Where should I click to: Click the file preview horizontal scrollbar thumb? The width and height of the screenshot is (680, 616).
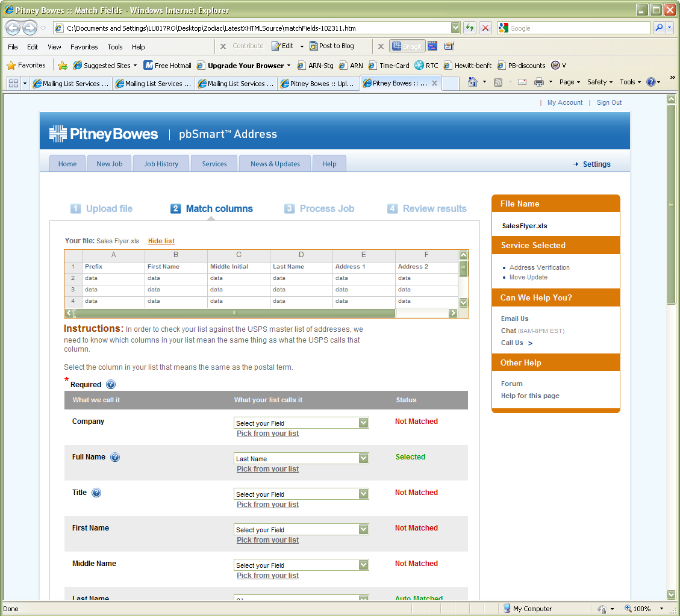coord(235,313)
